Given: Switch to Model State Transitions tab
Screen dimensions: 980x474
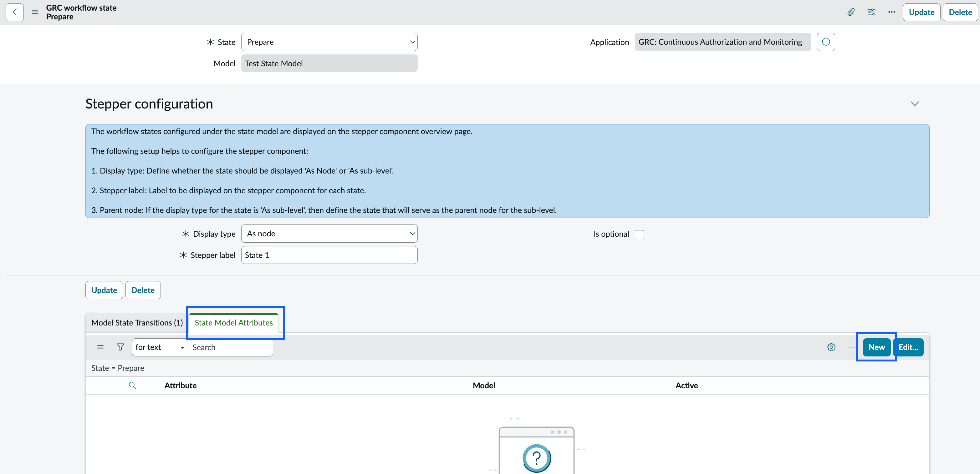Looking at the screenshot, I should (137, 322).
